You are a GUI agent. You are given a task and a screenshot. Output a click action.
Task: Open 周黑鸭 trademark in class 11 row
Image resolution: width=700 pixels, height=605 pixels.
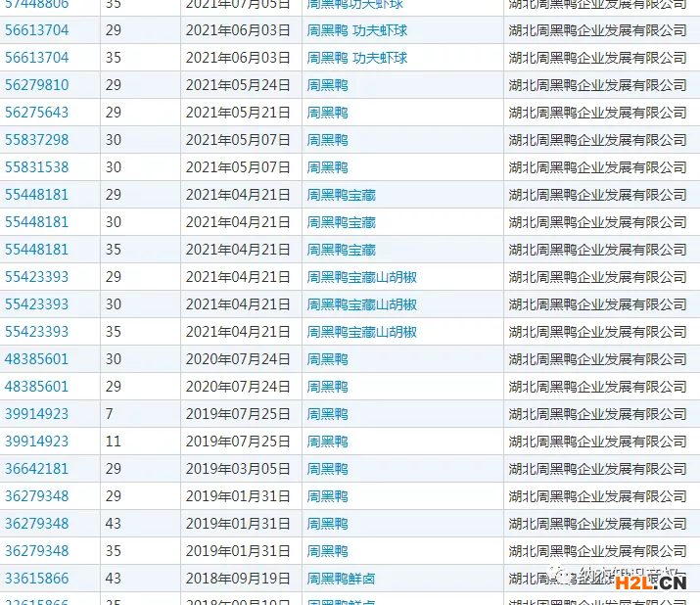click(327, 442)
